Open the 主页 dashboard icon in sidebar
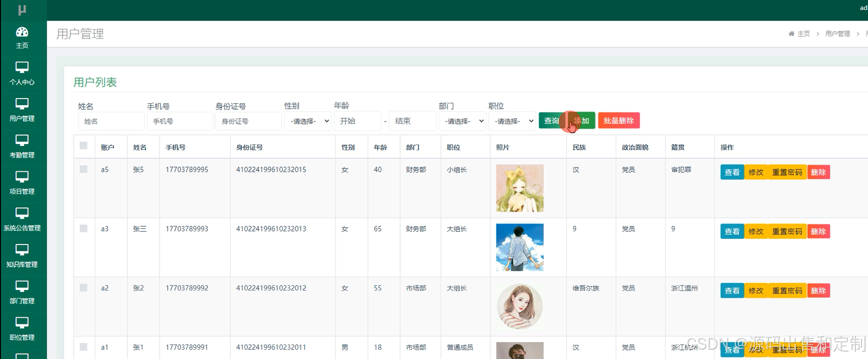This screenshot has width=868, height=359. (x=22, y=32)
